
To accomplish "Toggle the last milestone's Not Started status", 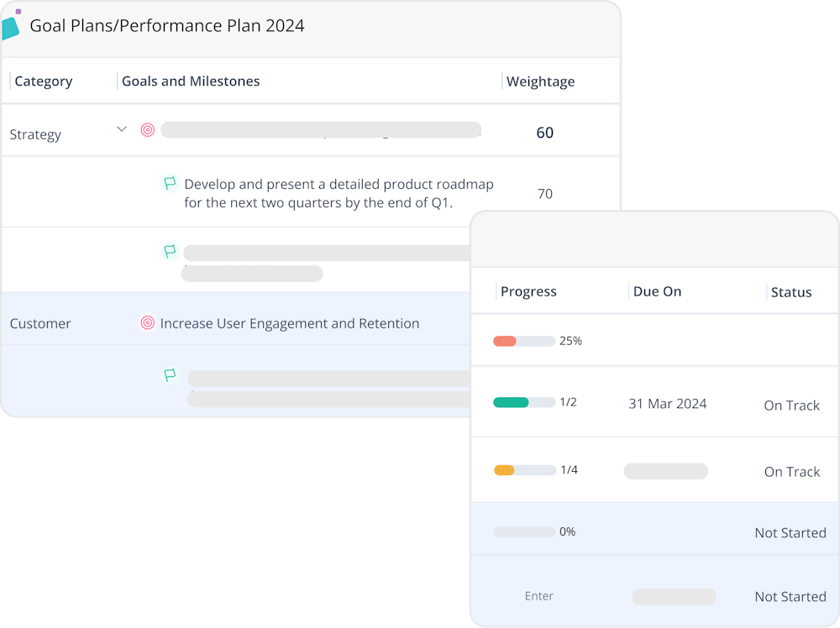I will (x=789, y=596).
